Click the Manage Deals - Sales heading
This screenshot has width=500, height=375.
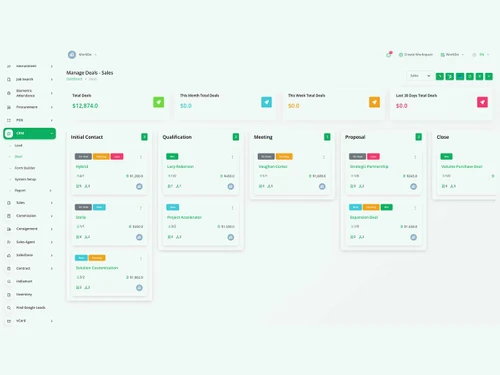pyautogui.click(x=90, y=73)
